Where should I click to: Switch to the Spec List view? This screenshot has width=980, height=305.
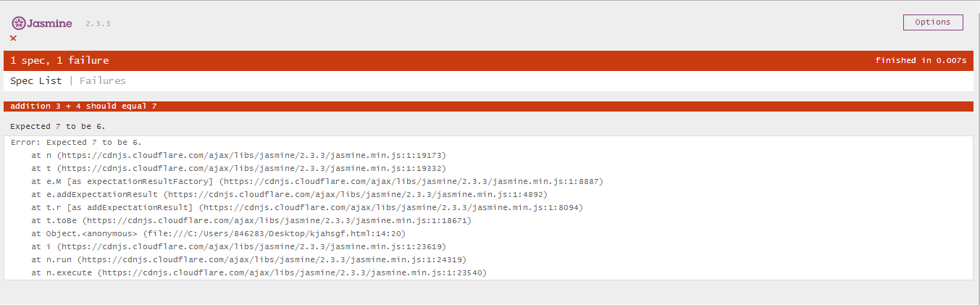coord(36,81)
